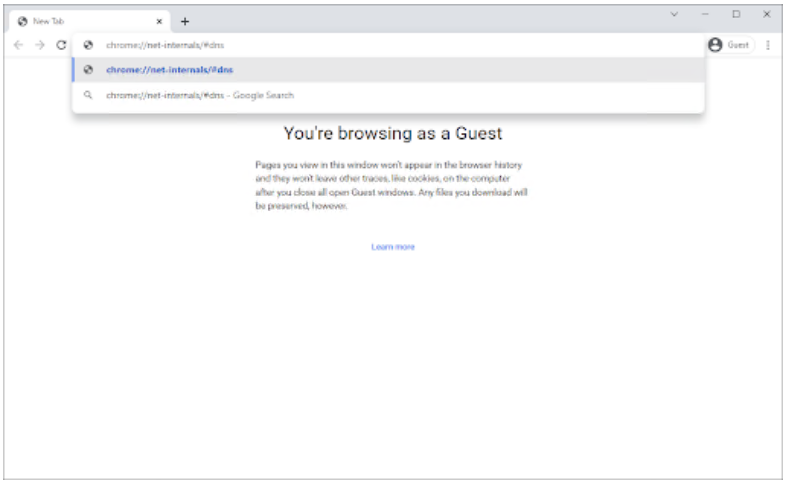The width and height of the screenshot is (786, 483).
Task: Open the Guest profile menu
Action: tap(729, 45)
